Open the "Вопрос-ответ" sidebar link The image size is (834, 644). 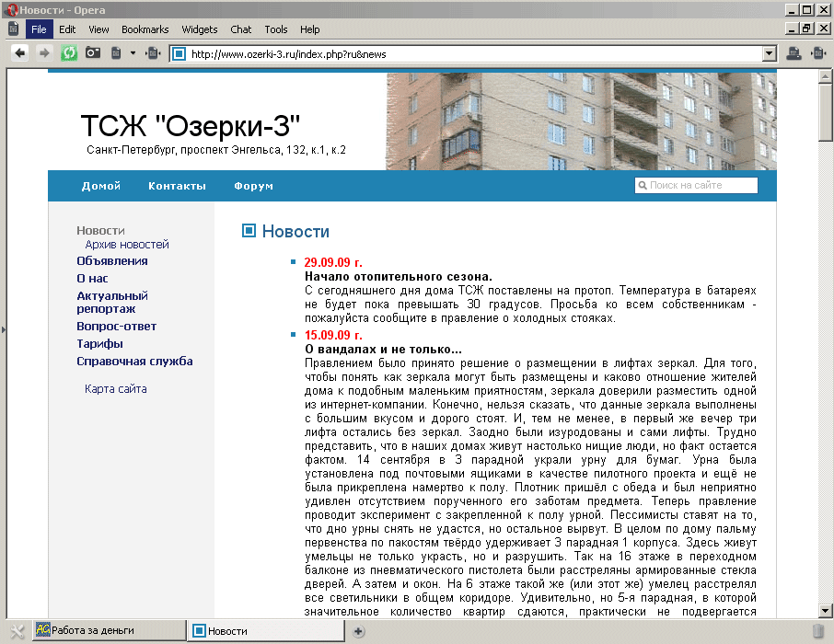pyautogui.click(x=117, y=326)
